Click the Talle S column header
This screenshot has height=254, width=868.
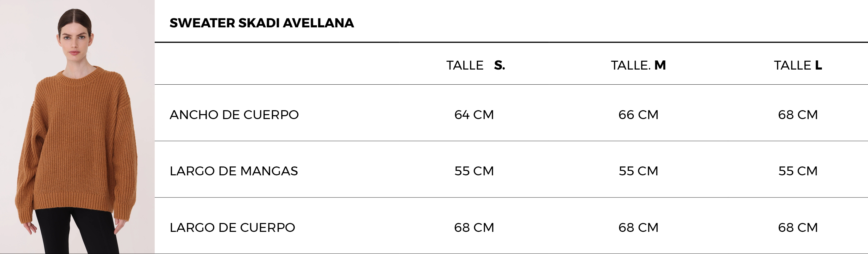click(x=476, y=65)
